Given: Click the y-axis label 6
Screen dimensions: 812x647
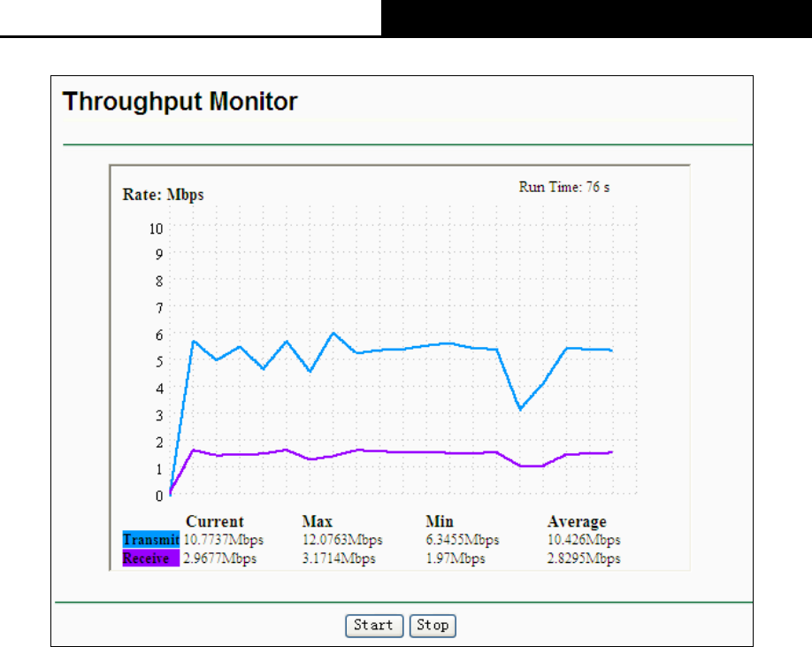Looking at the screenshot, I should coord(159,335).
